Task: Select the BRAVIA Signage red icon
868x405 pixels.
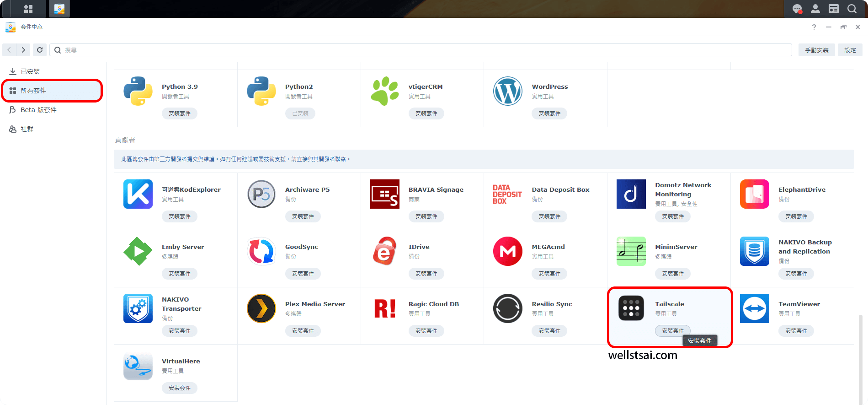Action: click(385, 194)
